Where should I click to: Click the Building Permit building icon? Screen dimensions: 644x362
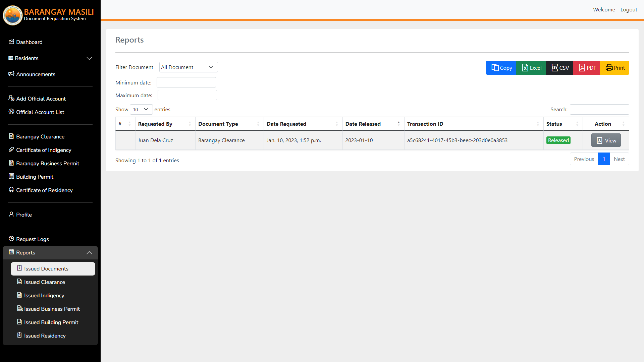click(11, 176)
